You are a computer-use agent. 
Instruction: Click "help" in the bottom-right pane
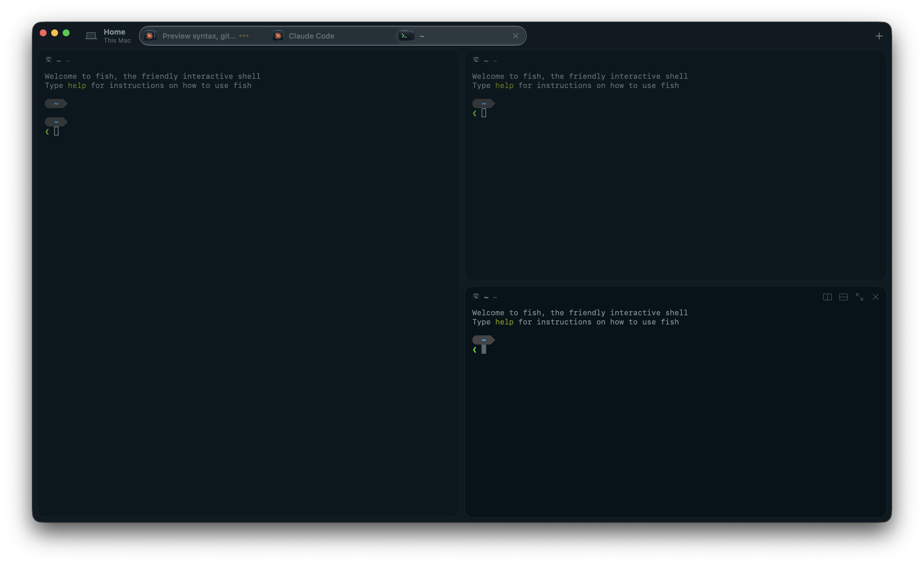(x=504, y=322)
